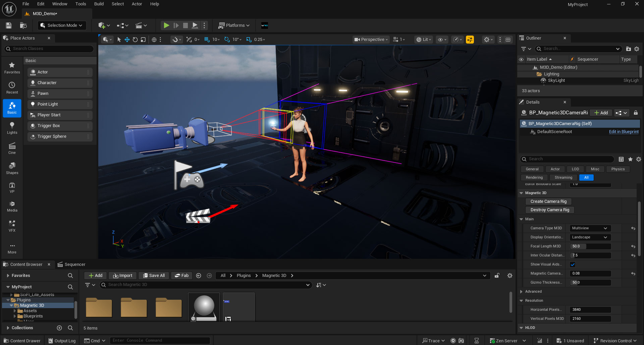Open the Lit view mode dropdown
Screen dimensions: 644x345
tap(424, 40)
